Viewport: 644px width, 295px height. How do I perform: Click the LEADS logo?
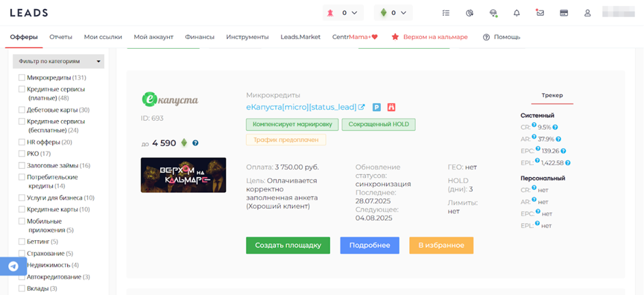(x=29, y=13)
